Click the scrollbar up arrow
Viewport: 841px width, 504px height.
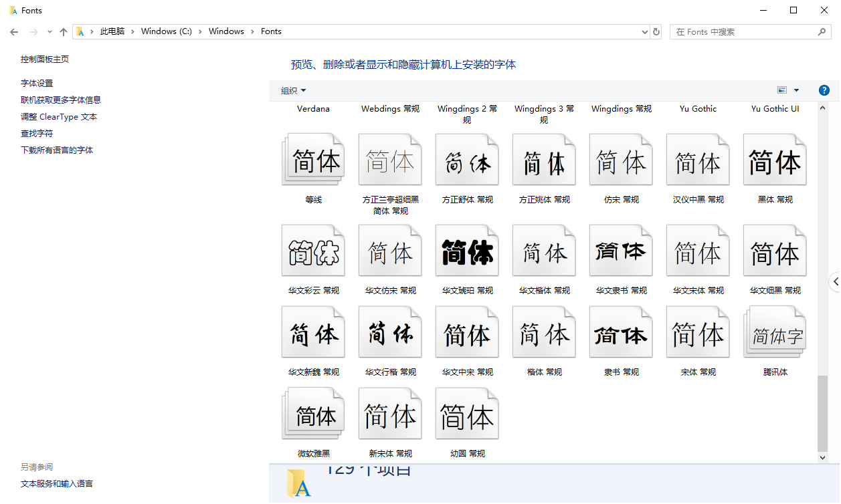click(x=823, y=108)
